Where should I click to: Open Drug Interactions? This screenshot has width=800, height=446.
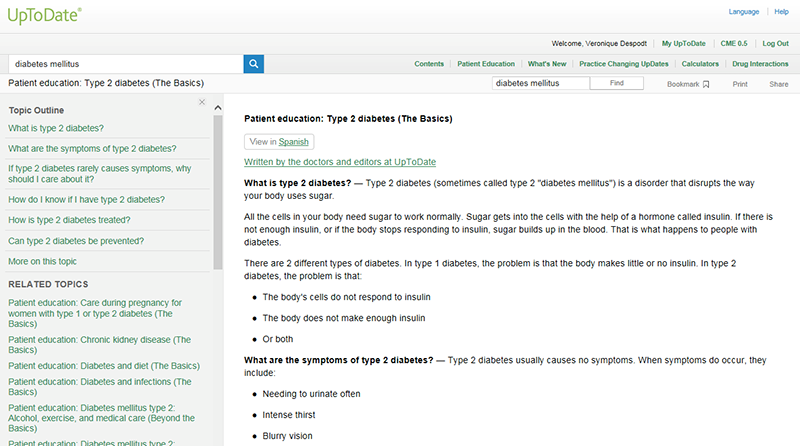point(760,64)
